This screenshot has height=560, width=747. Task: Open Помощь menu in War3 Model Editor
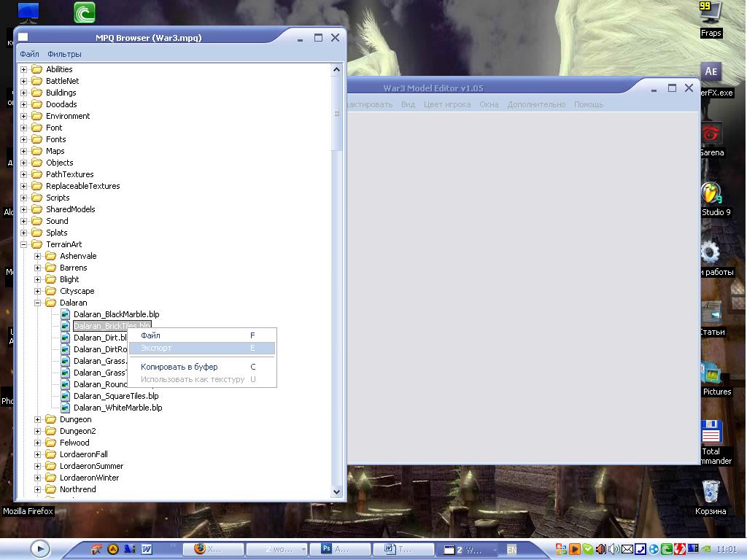(x=589, y=104)
